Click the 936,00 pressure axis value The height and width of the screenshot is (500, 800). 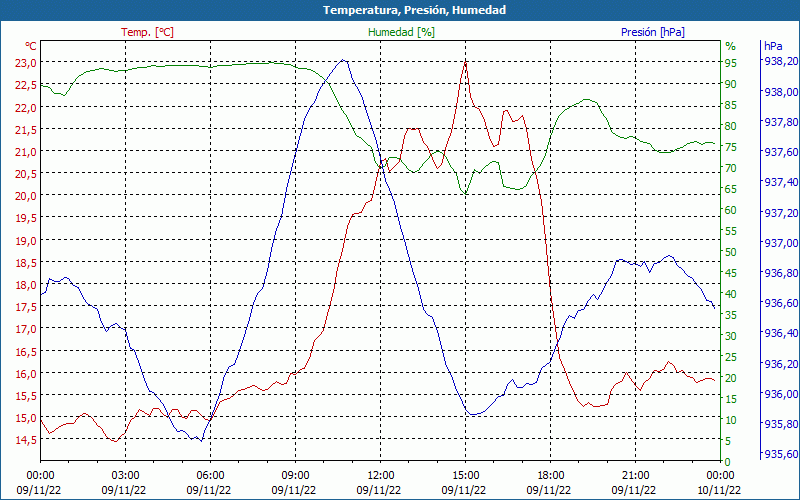coord(781,394)
